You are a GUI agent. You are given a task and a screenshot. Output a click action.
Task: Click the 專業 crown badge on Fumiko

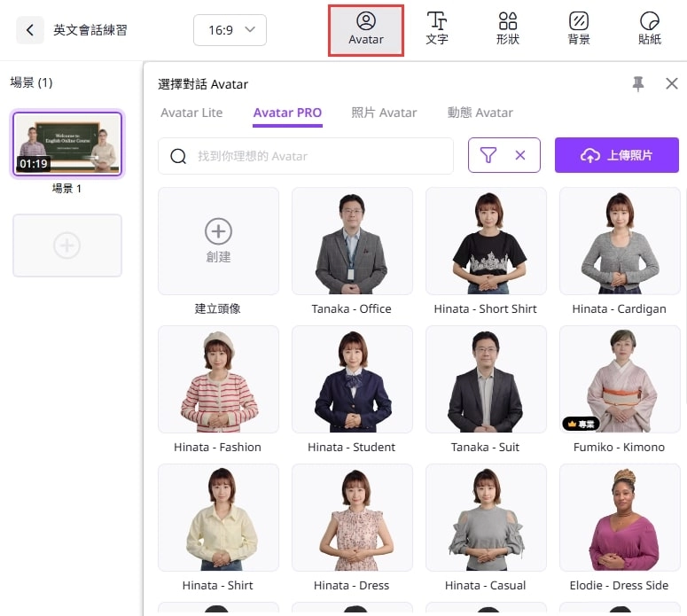[581, 424]
